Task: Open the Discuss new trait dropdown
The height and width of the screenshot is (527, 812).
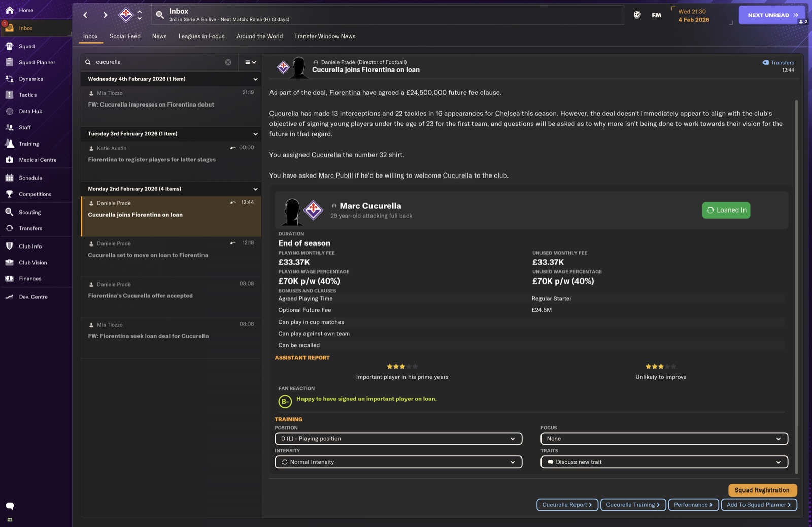Action: coord(664,462)
